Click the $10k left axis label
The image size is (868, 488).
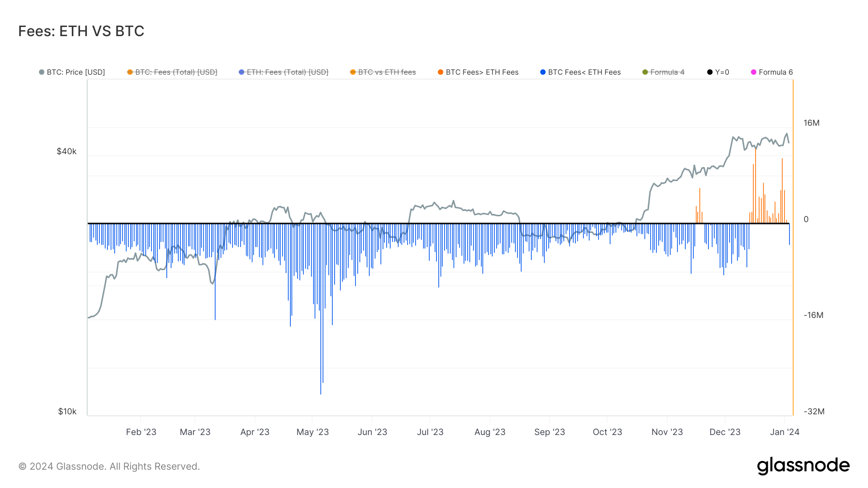67,411
